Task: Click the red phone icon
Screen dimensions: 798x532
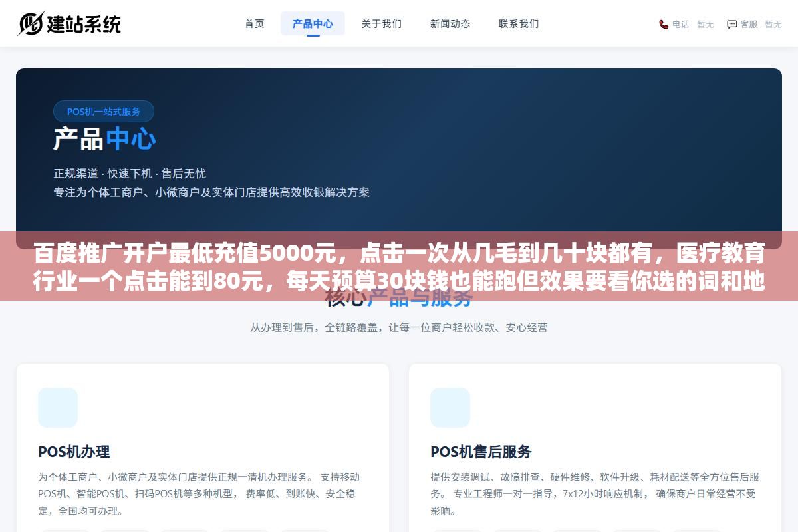Action: tap(664, 24)
